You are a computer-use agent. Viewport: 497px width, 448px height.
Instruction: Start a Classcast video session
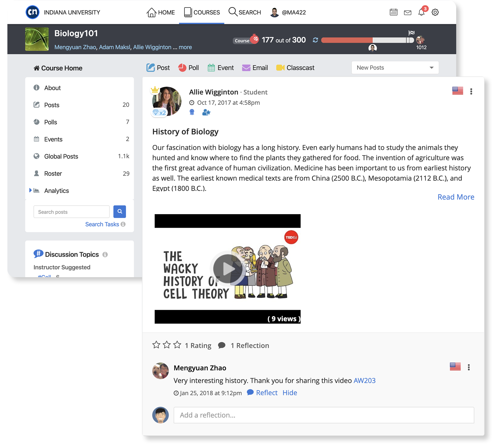(x=295, y=68)
